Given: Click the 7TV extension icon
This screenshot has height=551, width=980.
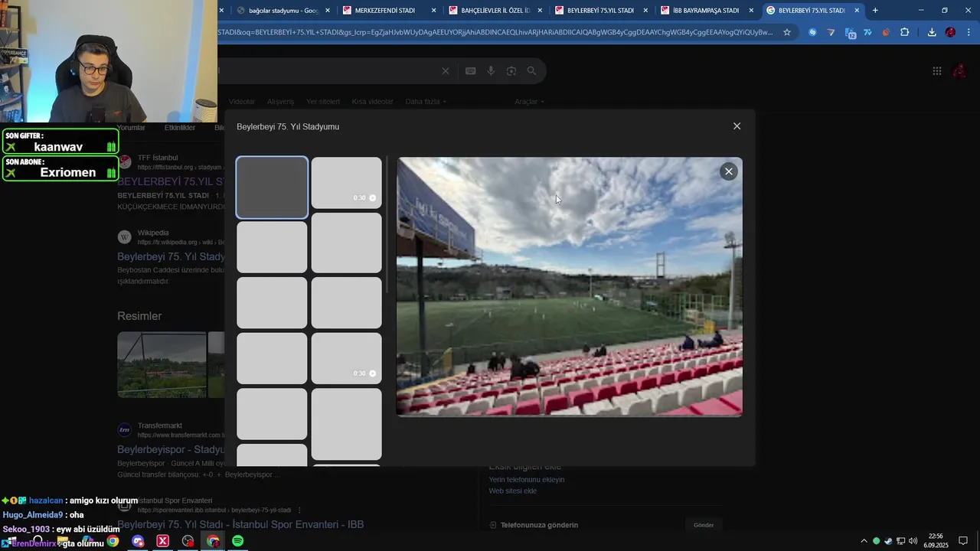Looking at the screenshot, I should click(x=867, y=32).
